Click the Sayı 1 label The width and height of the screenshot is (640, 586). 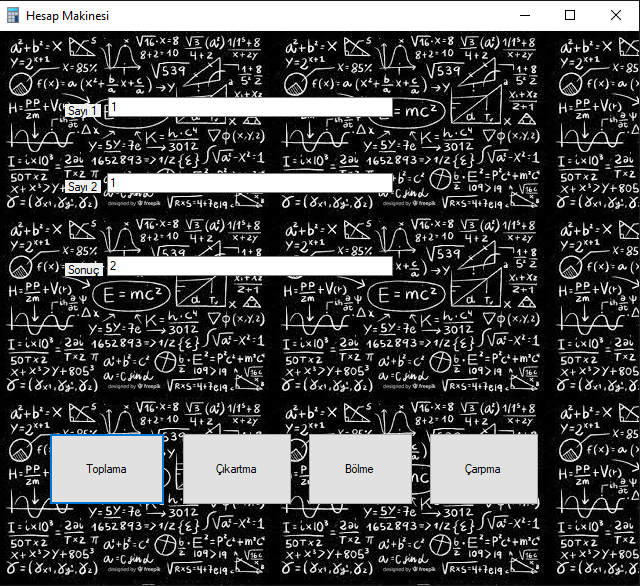(x=82, y=111)
